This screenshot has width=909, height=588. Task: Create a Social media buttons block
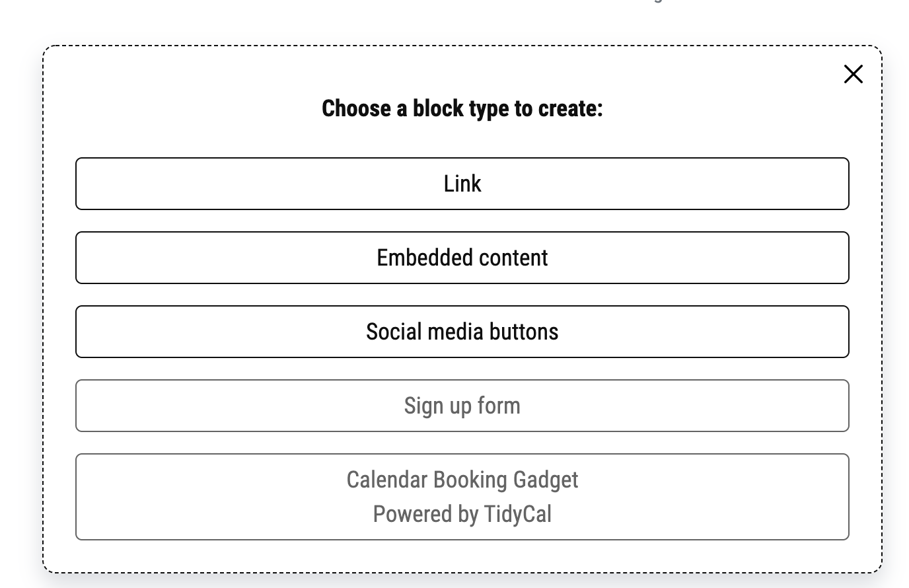coord(462,332)
